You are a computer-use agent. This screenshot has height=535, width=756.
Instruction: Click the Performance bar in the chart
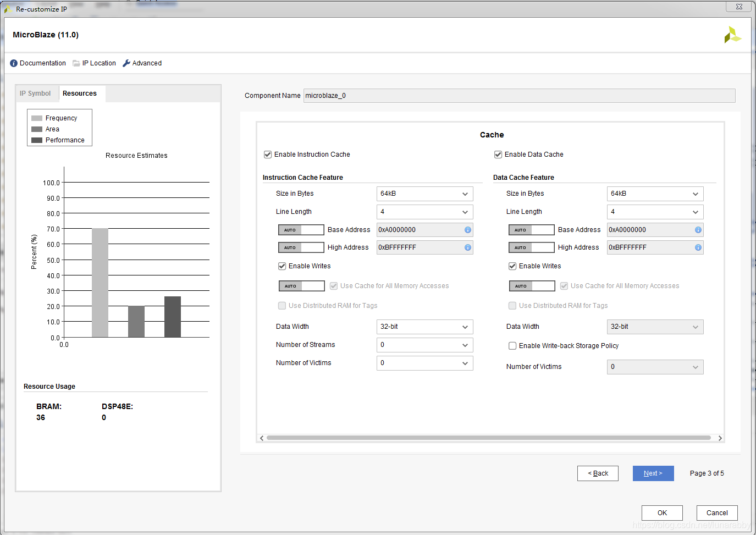tap(173, 317)
